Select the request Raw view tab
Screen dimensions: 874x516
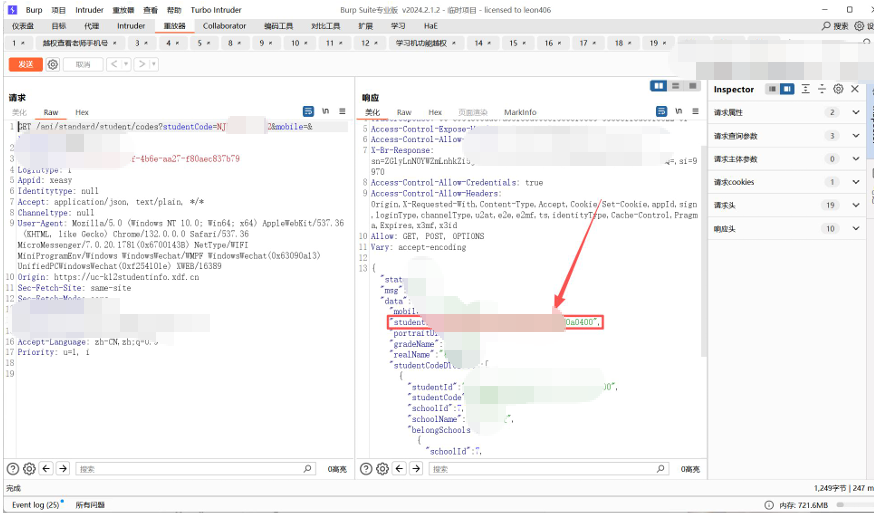tap(51, 113)
